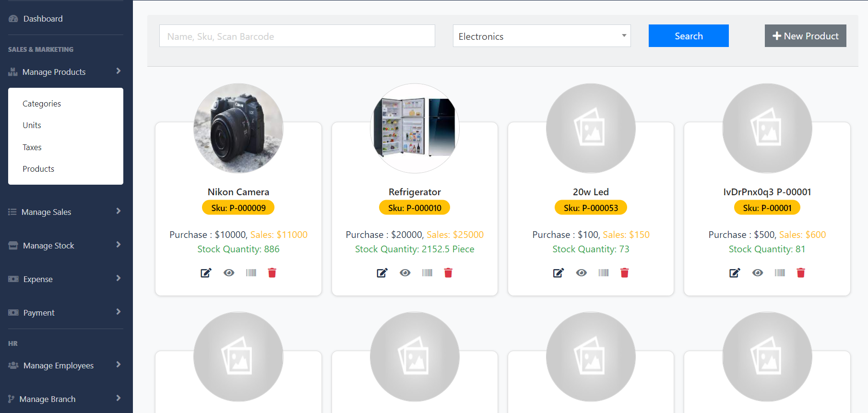Viewport: 868px width, 413px height.
Task: Focus the Name, Sku, Scan Barcode field
Action: [x=297, y=36]
